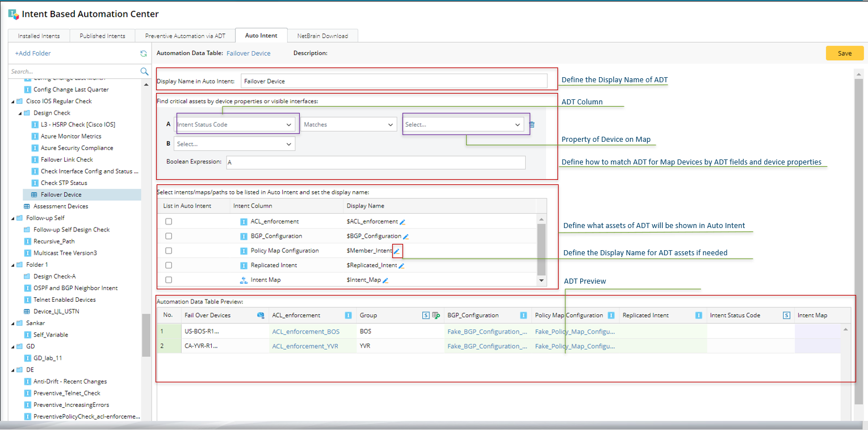
Task: Check the ACL_enforcement list checkbox
Action: tap(169, 221)
